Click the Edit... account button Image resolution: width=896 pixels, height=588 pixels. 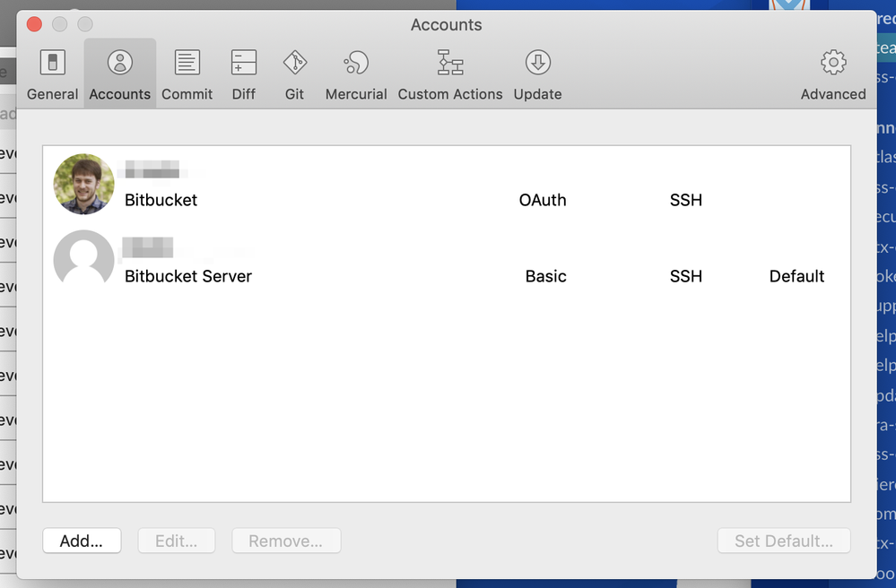[x=176, y=540]
